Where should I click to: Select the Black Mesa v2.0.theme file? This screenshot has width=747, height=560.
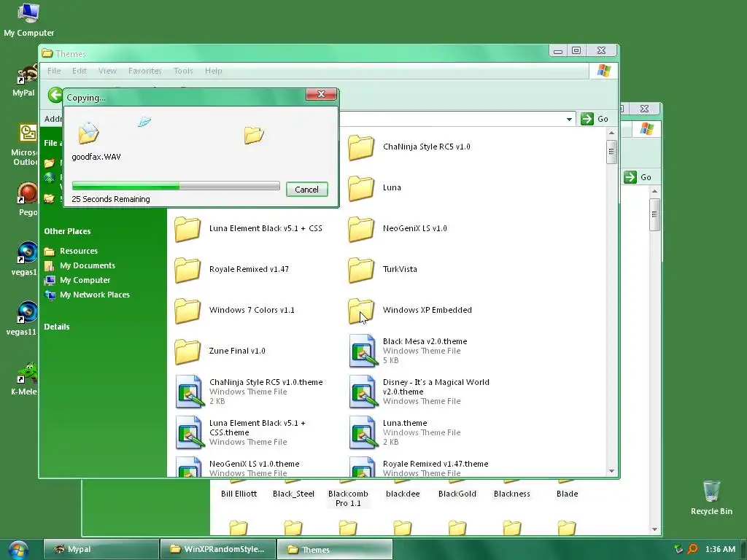point(409,351)
